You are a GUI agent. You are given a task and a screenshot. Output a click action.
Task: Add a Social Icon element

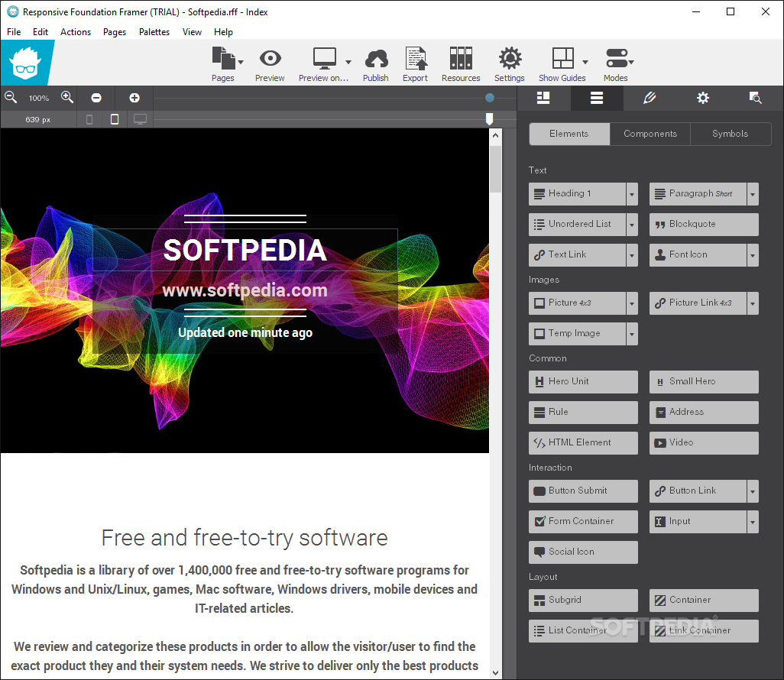pyautogui.click(x=583, y=552)
